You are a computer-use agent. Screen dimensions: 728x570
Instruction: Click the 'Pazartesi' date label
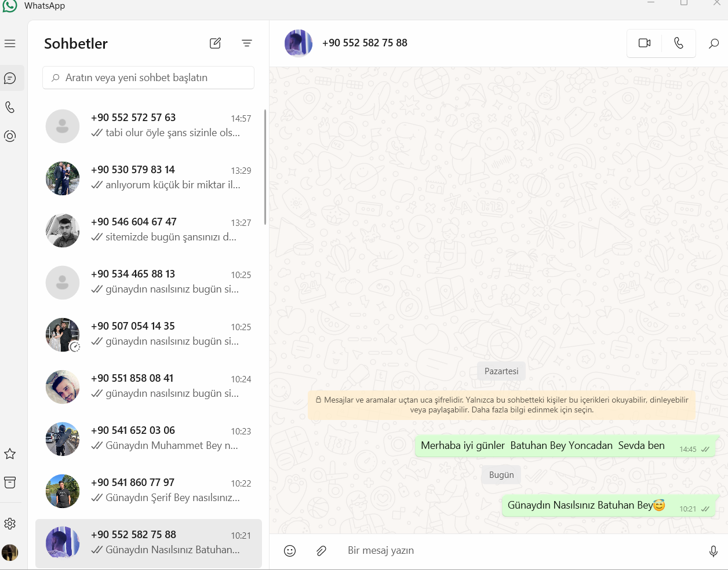(x=501, y=371)
